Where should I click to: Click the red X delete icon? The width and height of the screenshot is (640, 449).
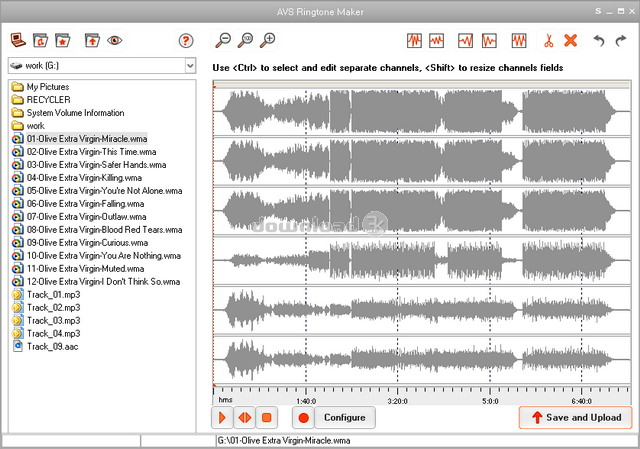[570, 40]
